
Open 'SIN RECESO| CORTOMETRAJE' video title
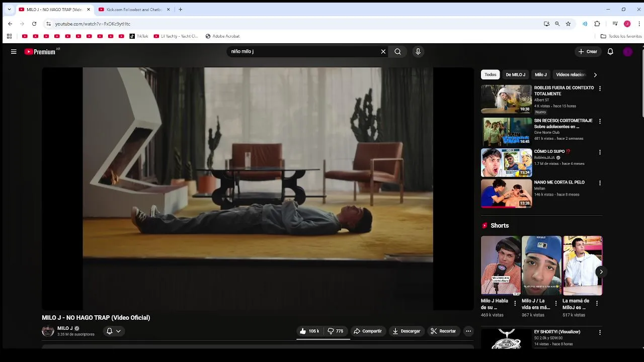[x=563, y=124]
